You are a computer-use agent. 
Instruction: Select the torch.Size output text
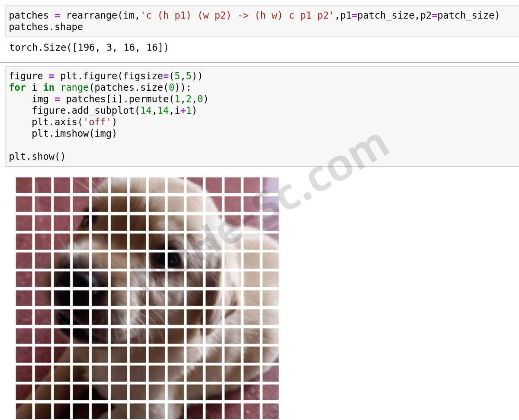[x=89, y=48]
